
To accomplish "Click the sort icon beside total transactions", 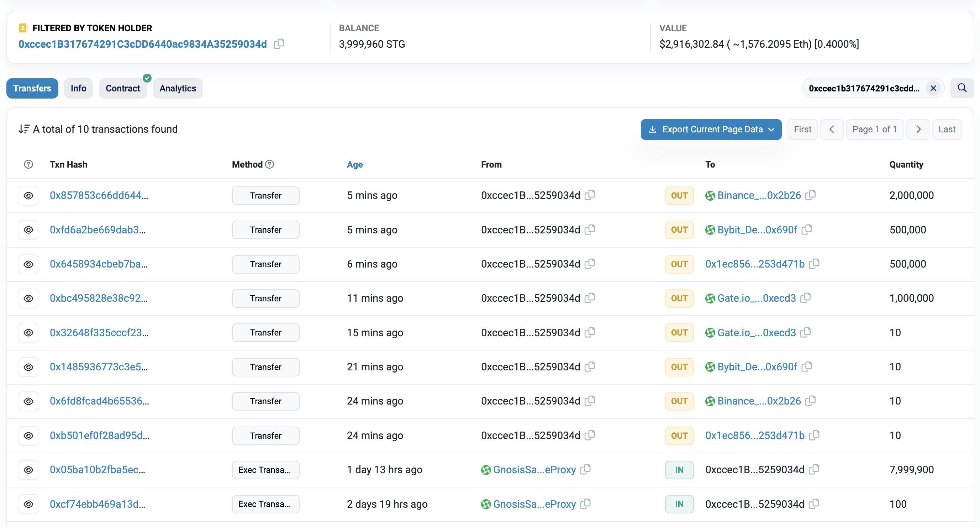I will (x=24, y=130).
